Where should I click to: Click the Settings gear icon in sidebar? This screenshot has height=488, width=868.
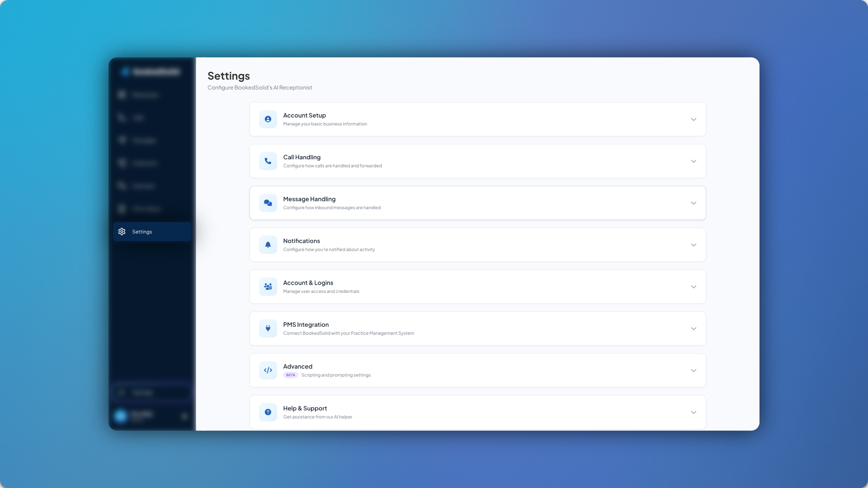click(x=122, y=232)
